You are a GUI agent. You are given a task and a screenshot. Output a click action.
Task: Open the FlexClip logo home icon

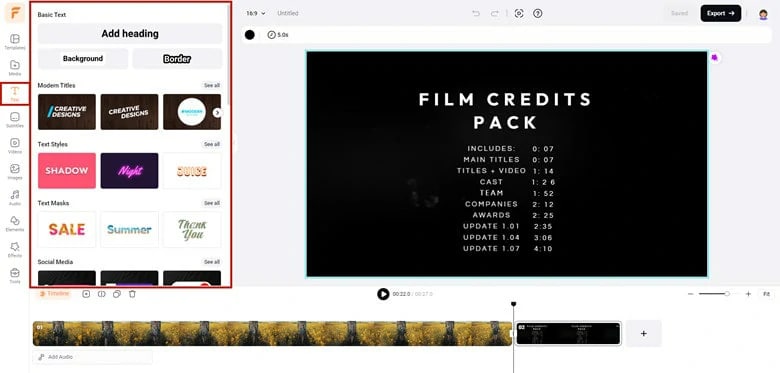coord(14,13)
